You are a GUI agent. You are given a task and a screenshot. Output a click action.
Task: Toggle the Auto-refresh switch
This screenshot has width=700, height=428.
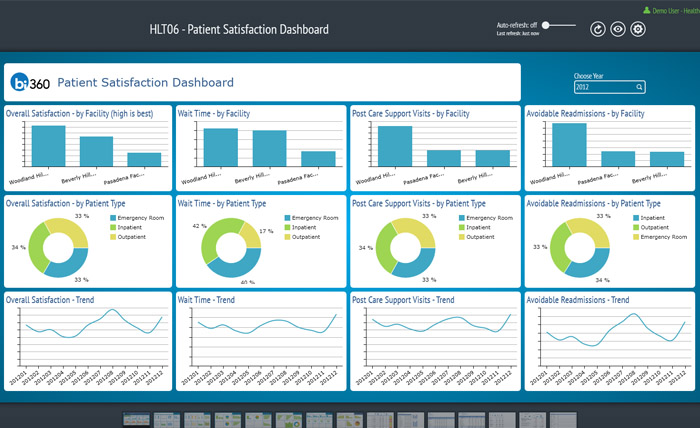point(558,25)
